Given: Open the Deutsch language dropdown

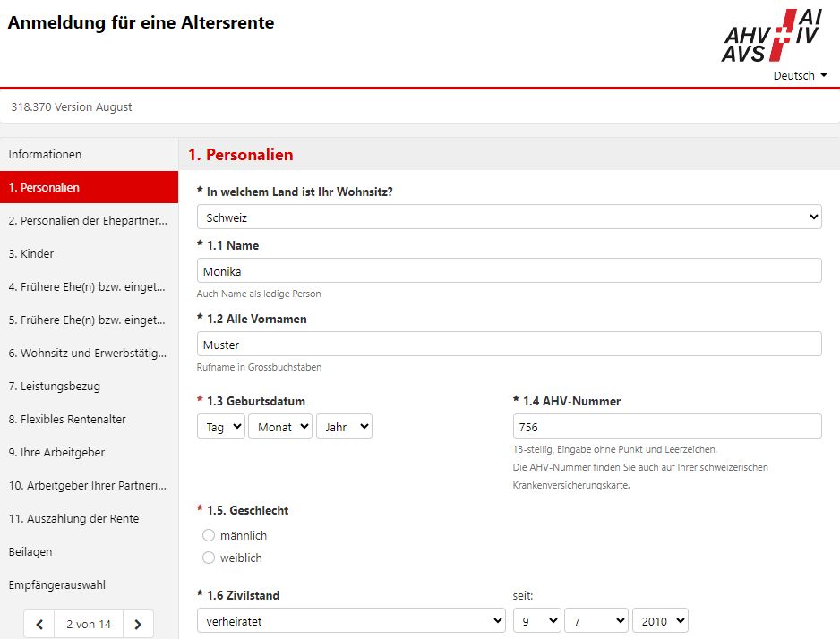Looking at the screenshot, I should (x=800, y=76).
